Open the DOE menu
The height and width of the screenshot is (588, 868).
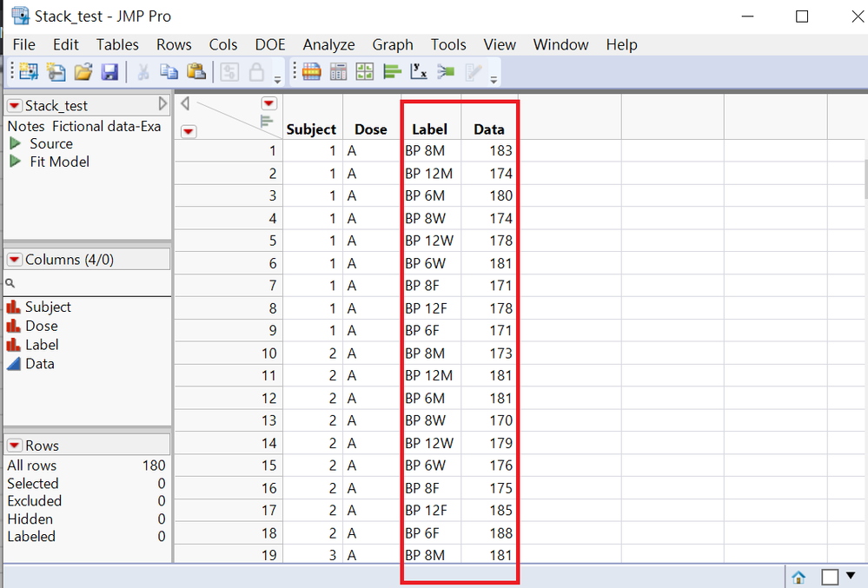(x=270, y=44)
